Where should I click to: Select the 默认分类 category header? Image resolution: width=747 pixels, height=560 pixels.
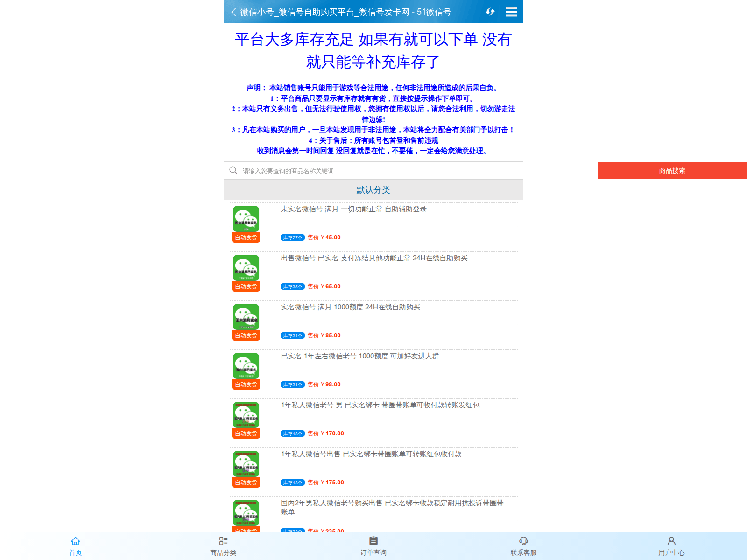click(x=373, y=190)
